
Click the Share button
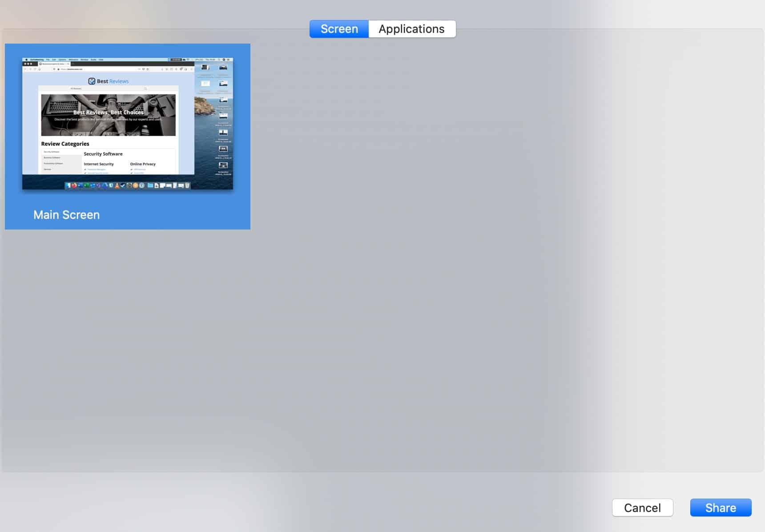(x=721, y=507)
